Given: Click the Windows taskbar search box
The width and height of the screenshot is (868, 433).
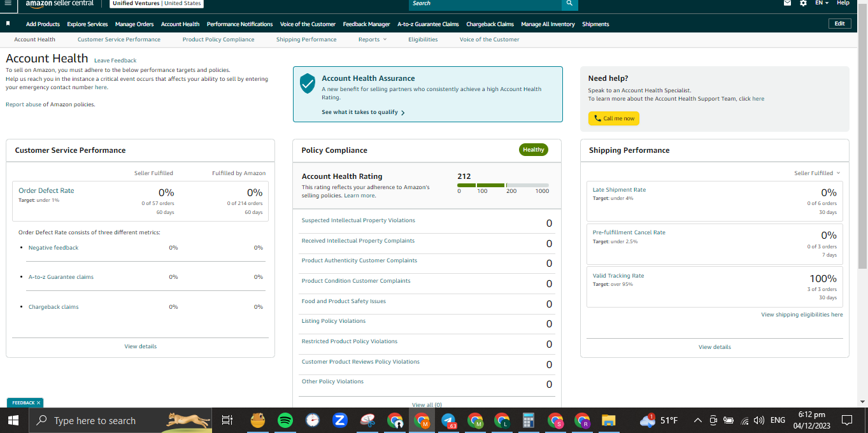Looking at the screenshot, I should (x=122, y=420).
